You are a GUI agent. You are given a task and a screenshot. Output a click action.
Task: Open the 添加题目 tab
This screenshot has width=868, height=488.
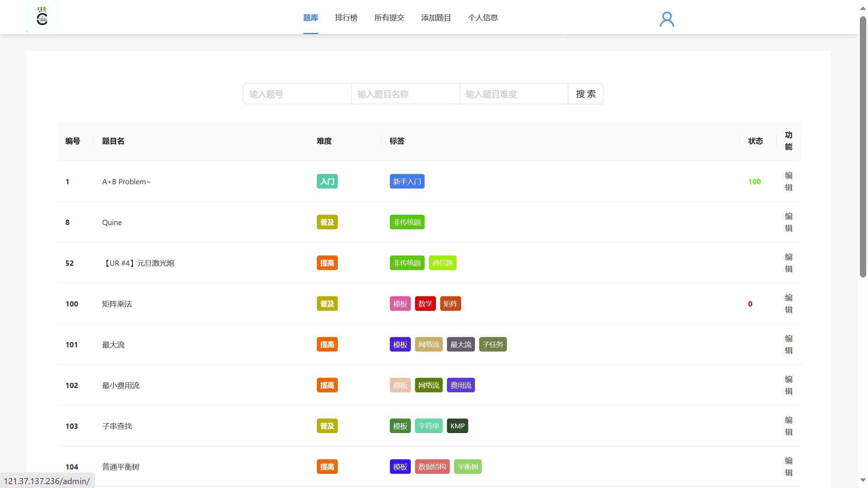tap(436, 17)
